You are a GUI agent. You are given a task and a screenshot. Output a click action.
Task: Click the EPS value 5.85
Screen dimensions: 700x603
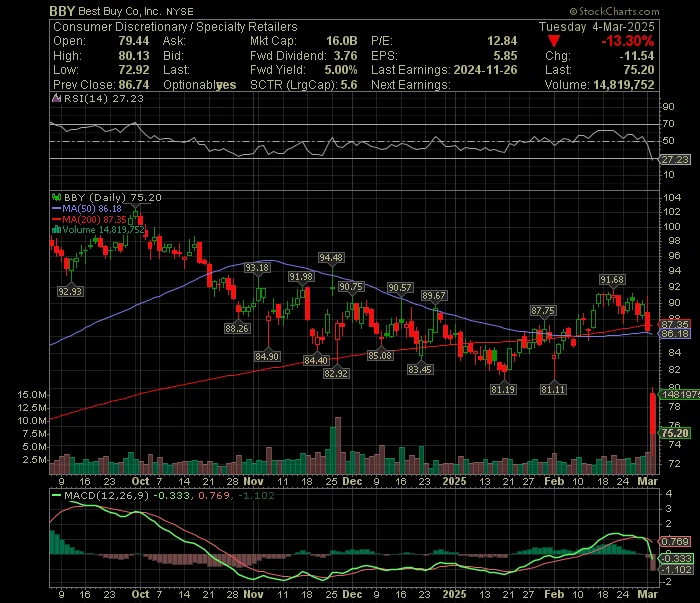(x=505, y=56)
